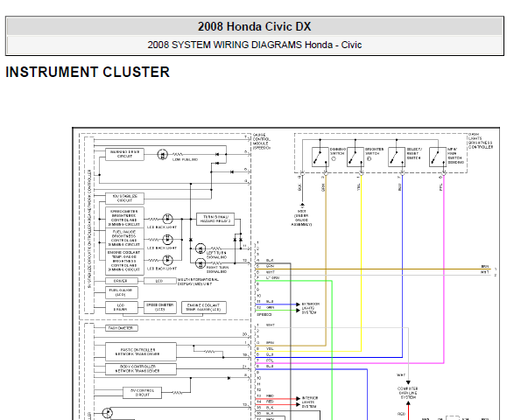
Task: Click the Right Turn Signal Ind LED symbol
Action: (x=201, y=263)
